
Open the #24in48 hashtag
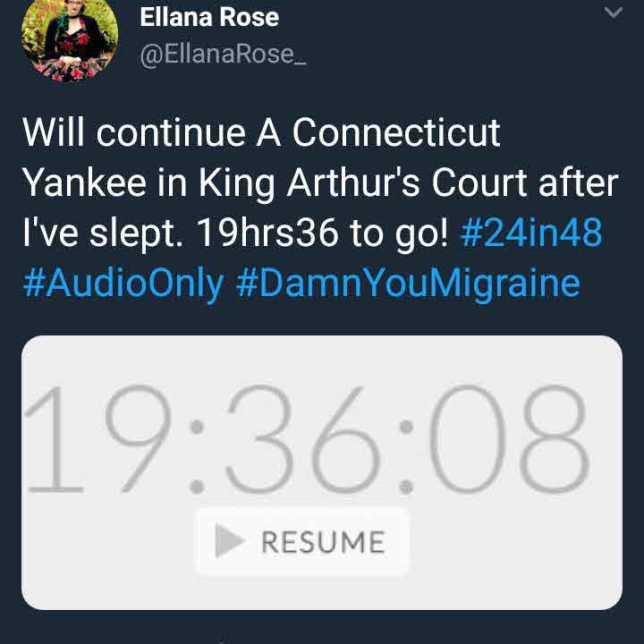(x=531, y=233)
